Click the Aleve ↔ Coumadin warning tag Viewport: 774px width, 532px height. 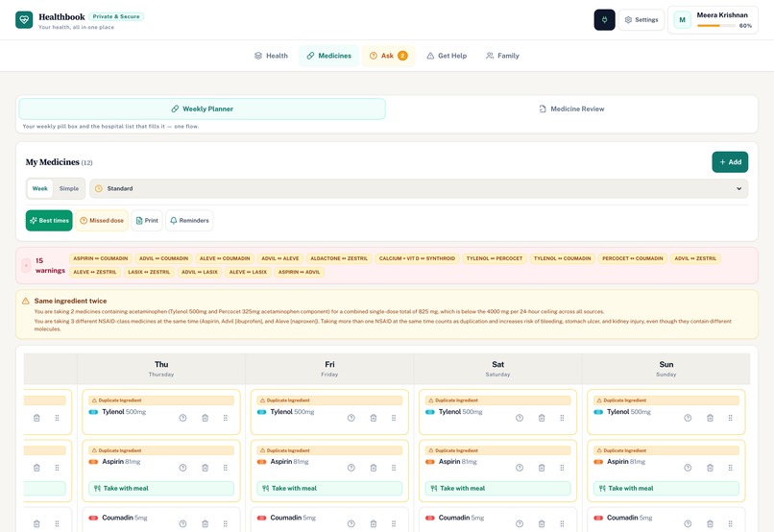click(x=225, y=258)
